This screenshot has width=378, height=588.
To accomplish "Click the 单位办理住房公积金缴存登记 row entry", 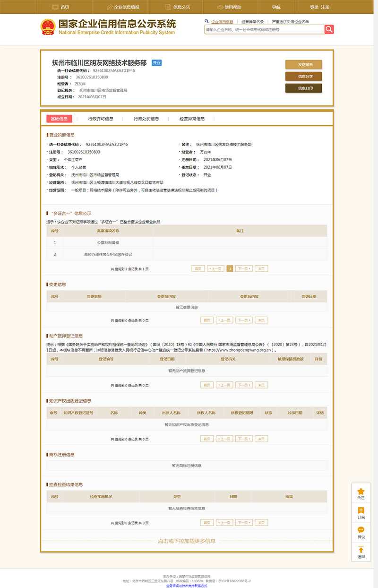I will (108, 254).
